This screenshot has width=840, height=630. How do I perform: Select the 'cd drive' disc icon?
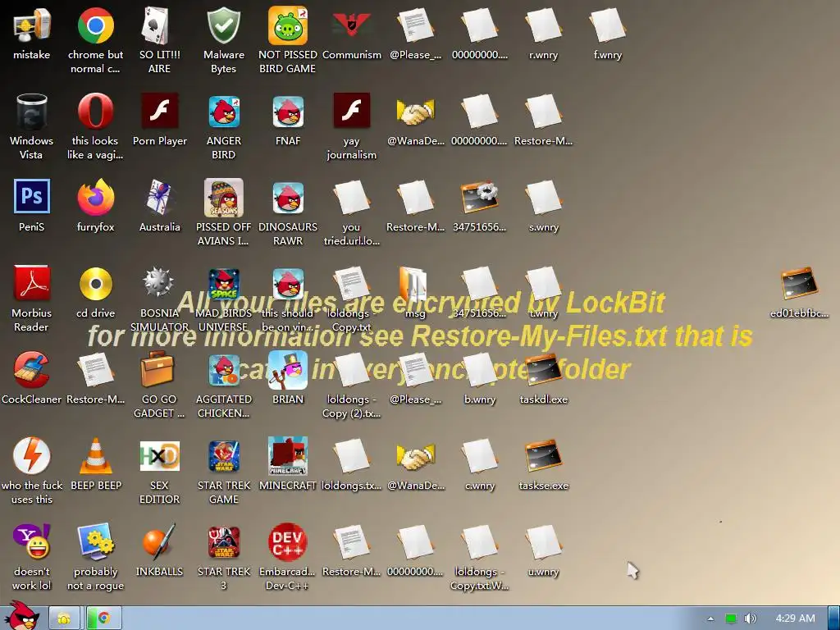[95, 283]
